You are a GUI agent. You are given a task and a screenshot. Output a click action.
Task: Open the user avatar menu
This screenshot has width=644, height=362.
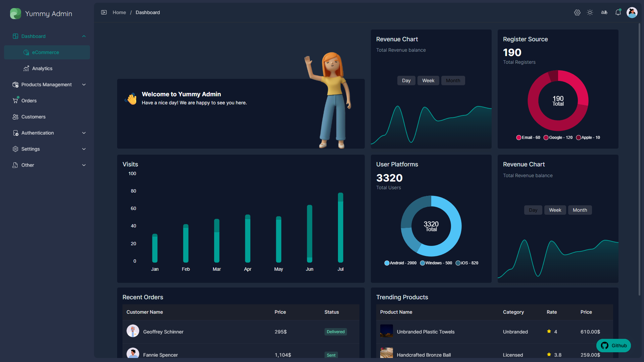click(x=632, y=12)
